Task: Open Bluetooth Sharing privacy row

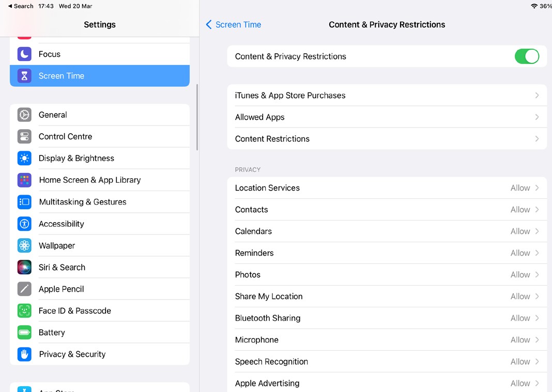Action: [387, 318]
